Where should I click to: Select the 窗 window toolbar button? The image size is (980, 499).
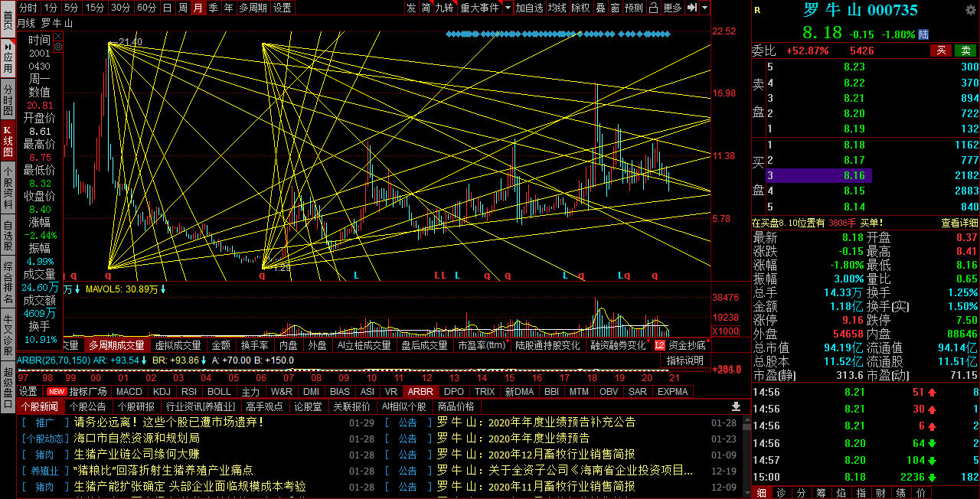pos(615,8)
